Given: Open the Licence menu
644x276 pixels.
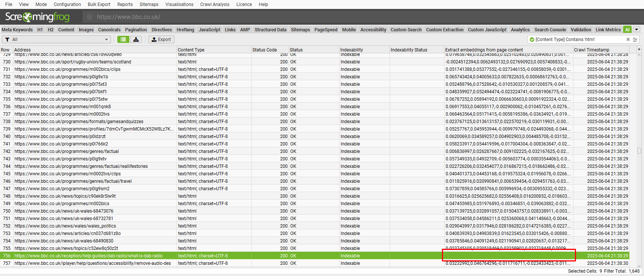Looking at the screenshot, I should tap(244, 4).
